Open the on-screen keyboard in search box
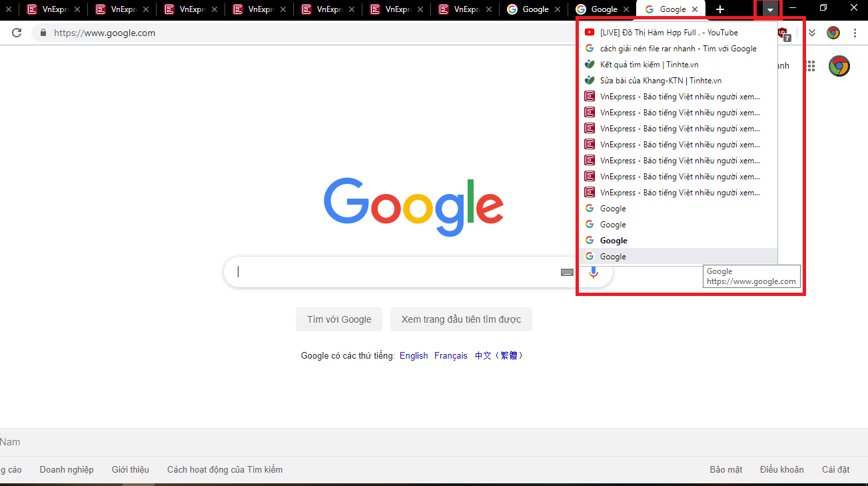 coord(567,272)
